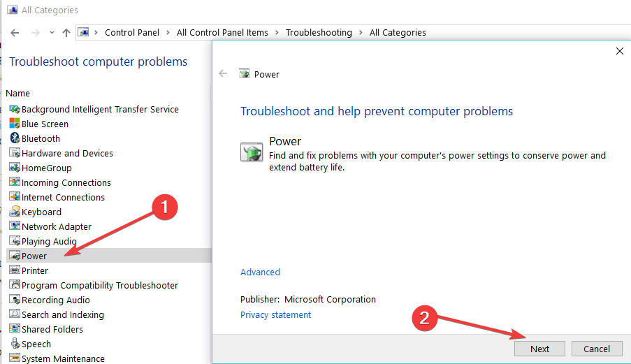Expand the chevron after Troubleshooting breadcrumb
The image size is (631, 364).
point(361,33)
